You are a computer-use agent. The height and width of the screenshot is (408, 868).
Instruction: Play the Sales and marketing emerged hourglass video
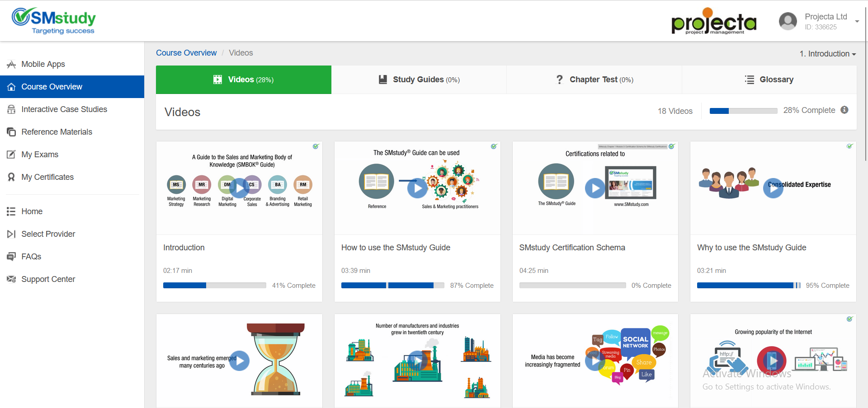[x=240, y=361]
